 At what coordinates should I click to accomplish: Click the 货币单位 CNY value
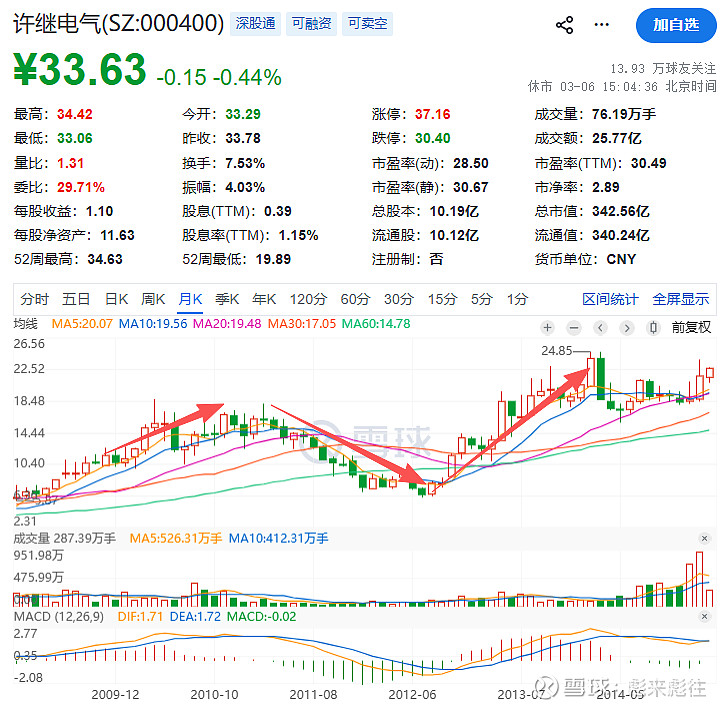click(621, 259)
